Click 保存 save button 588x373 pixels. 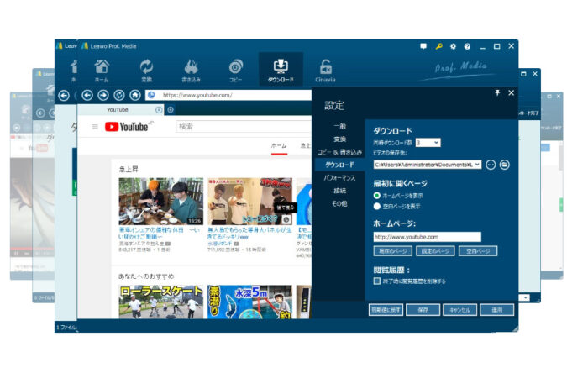(423, 310)
